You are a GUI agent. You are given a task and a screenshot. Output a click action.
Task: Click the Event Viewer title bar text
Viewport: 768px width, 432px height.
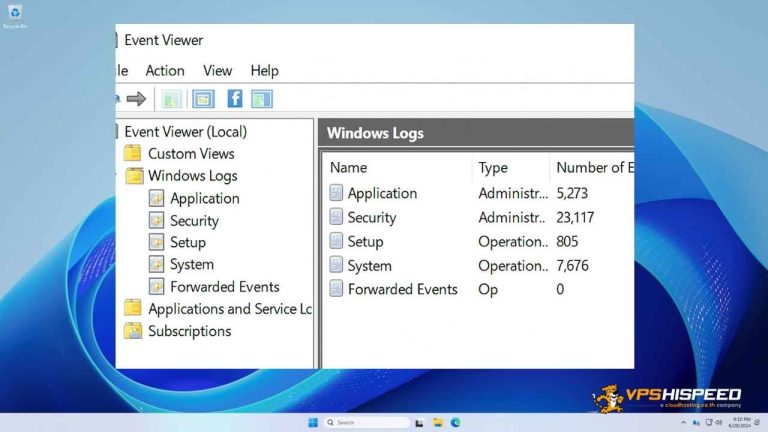point(164,40)
